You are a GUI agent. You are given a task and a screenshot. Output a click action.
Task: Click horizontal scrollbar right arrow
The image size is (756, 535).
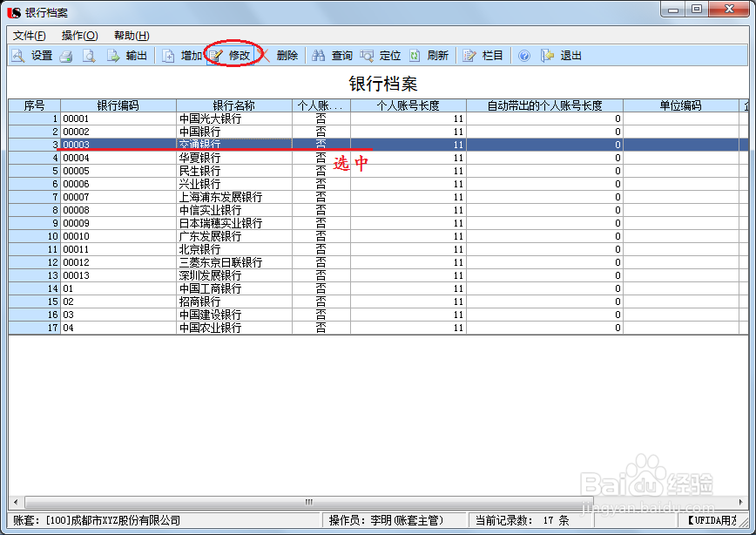click(741, 502)
